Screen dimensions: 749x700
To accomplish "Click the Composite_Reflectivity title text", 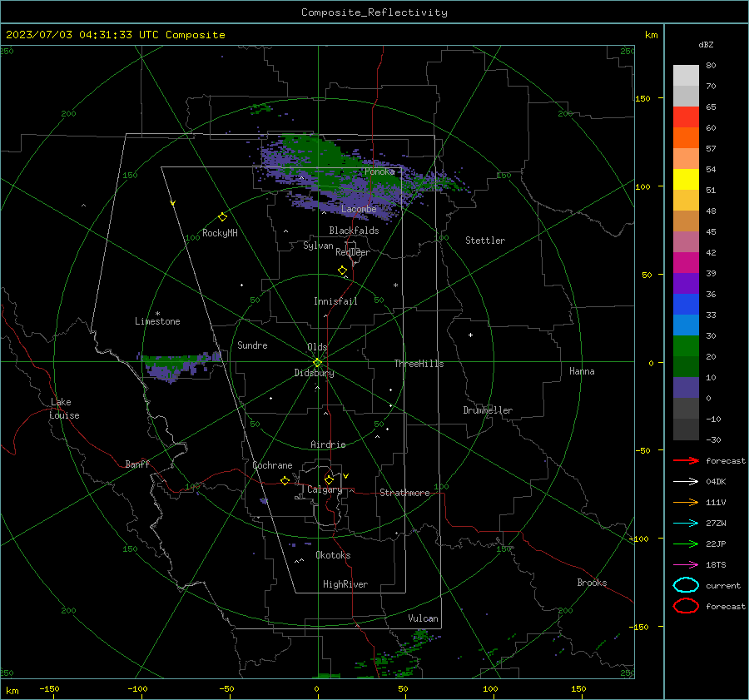I will click(x=374, y=12).
